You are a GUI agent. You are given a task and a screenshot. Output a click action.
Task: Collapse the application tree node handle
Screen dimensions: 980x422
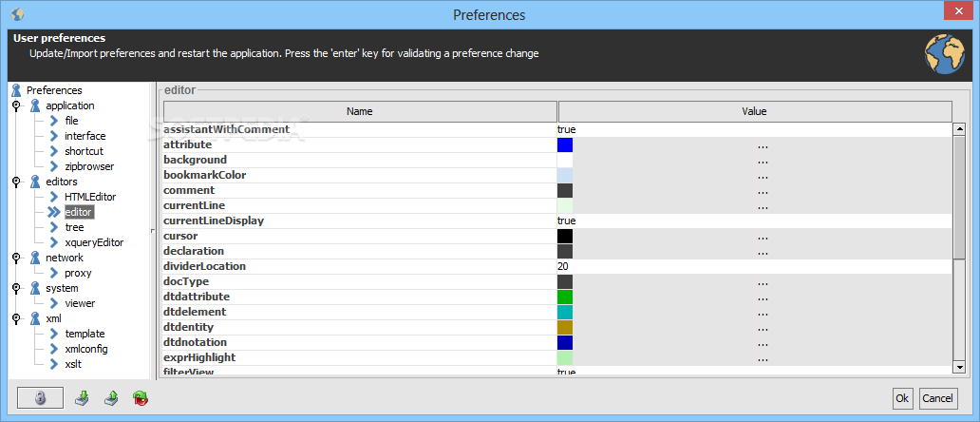click(x=16, y=105)
